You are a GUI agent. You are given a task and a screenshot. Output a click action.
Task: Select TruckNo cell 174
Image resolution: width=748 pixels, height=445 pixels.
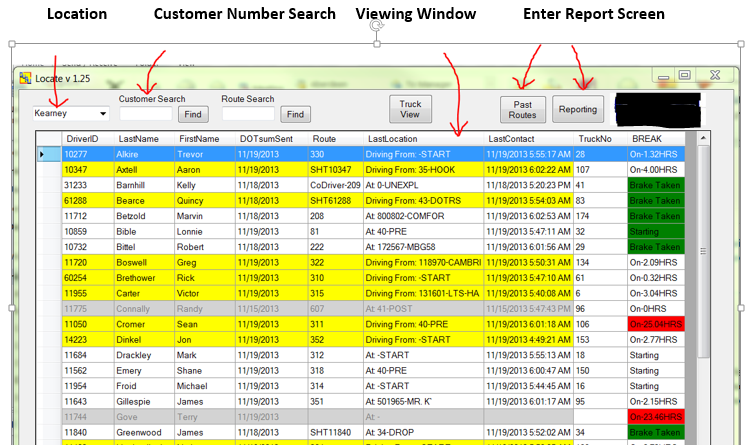[600, 216]
